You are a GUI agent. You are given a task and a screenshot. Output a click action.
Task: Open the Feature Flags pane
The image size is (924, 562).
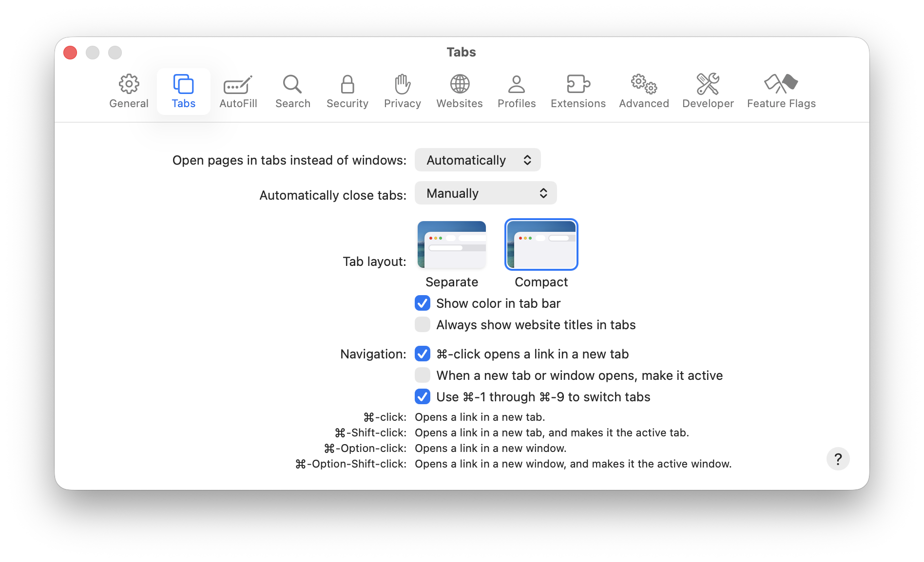(781, 91)
